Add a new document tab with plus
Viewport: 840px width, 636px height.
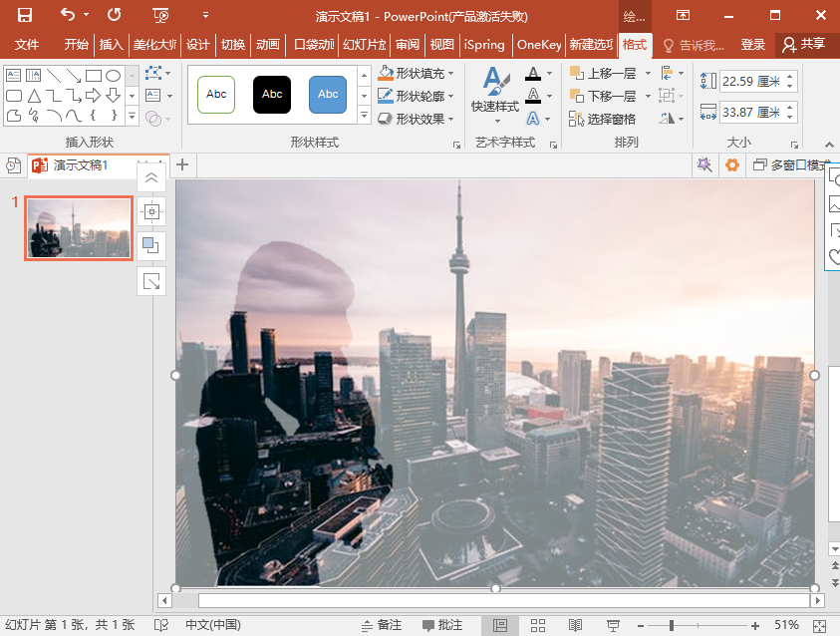(x=182, y=164)
